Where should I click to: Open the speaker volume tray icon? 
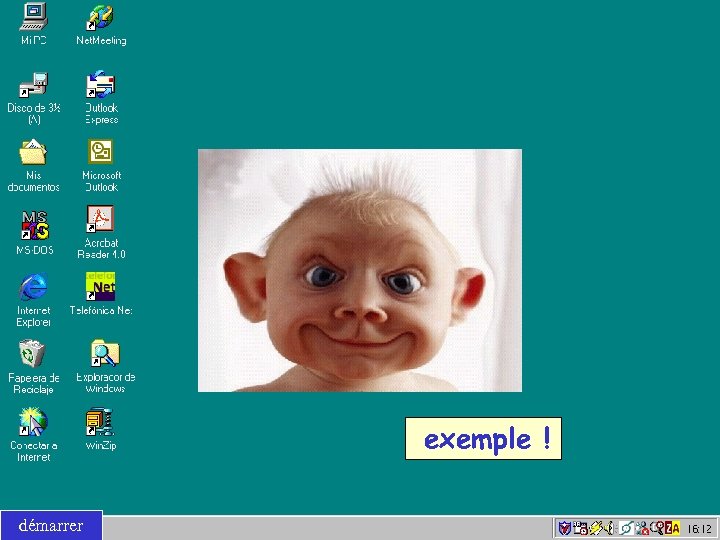(x=609, y=528)
